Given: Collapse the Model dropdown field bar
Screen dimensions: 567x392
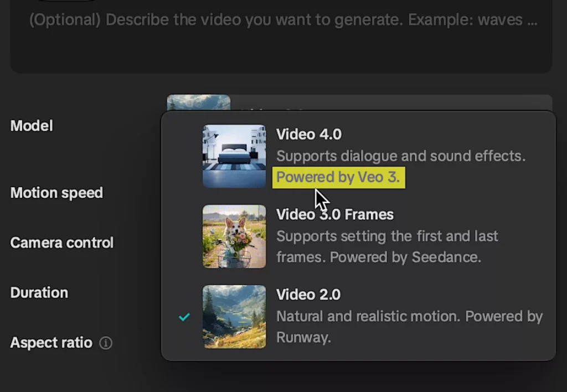Looking at the screenshot, I should tap(388, 102).
